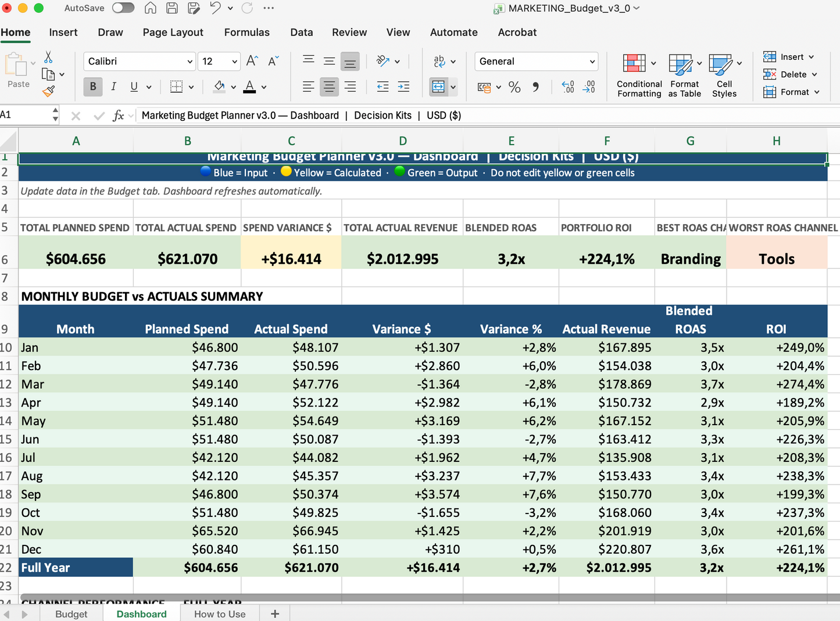Open Cell Styles gallery
This screenshot has width=840, height=621.
click(x=724, y=76)
